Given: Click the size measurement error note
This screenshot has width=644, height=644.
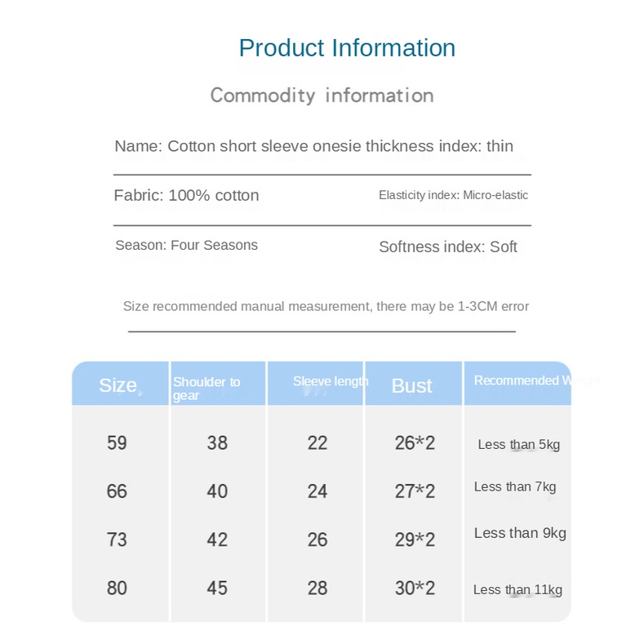Looking at the screenshot, I should pos(326,306).
